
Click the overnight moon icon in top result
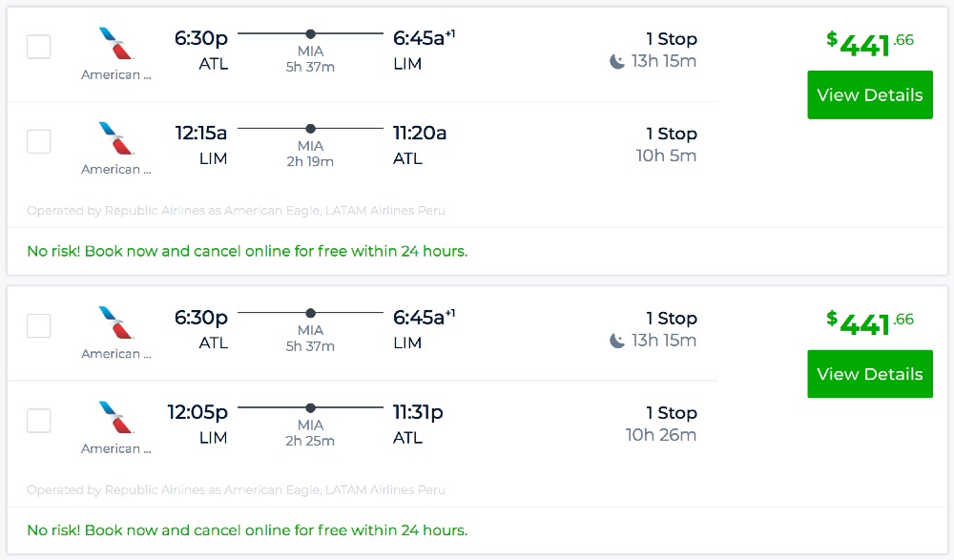click(617, 62)
